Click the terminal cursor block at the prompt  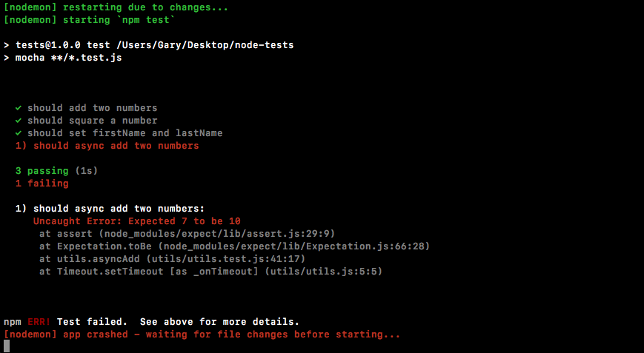point(7,346)
